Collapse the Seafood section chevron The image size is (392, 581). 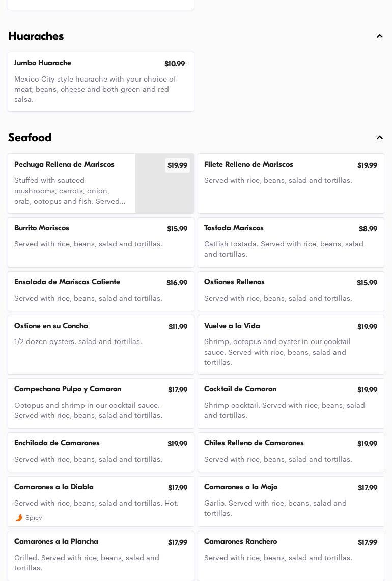click(380, 138)
